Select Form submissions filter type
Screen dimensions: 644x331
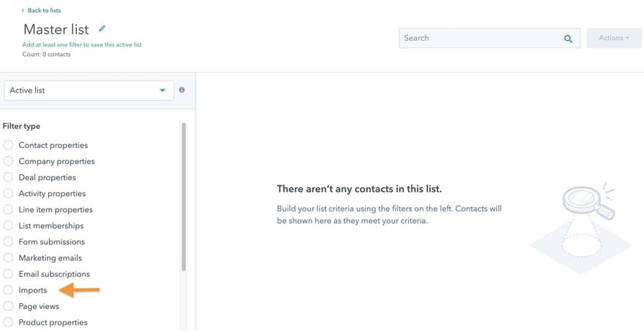tap(8, 241)
